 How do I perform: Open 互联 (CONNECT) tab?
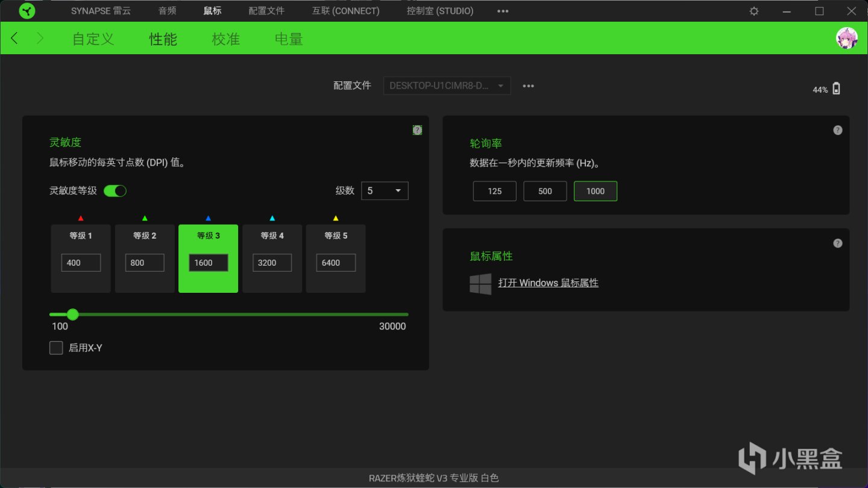[345, 11]
